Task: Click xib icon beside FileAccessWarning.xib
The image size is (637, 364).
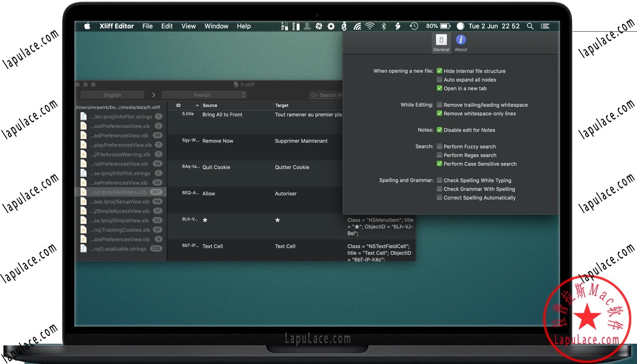Action: (83, 154)
